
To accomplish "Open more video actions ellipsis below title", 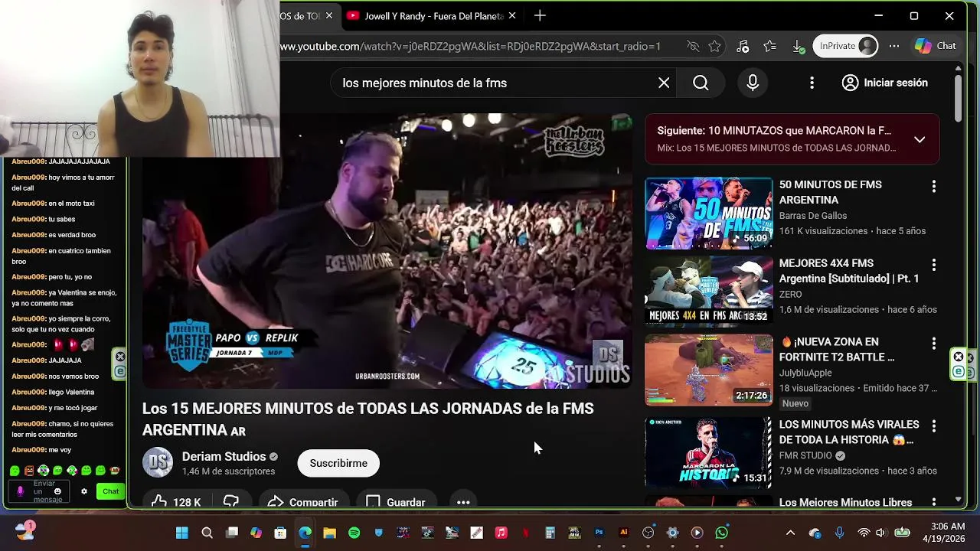I will (463, 501).
